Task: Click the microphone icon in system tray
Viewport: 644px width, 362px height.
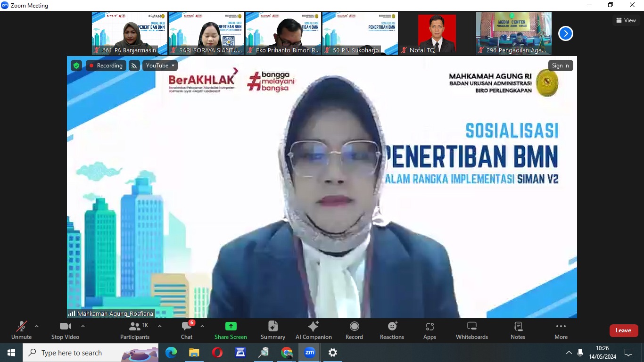Action: click(x=580, y=353)
